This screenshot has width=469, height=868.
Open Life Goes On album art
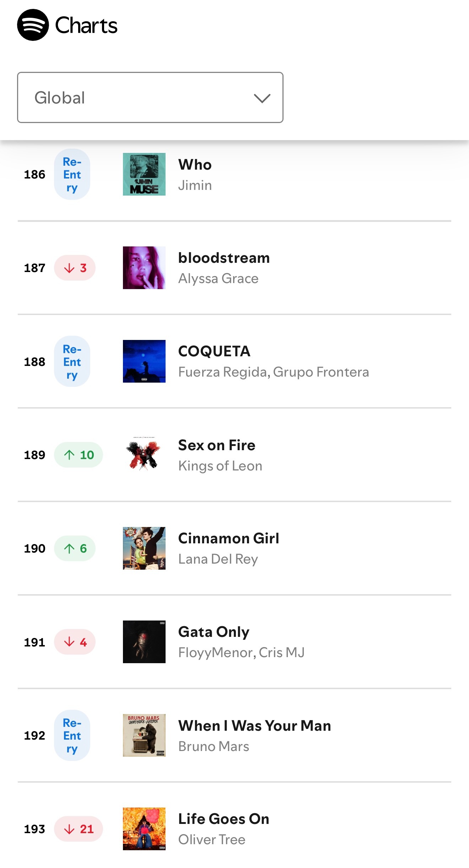click(144, 829)
